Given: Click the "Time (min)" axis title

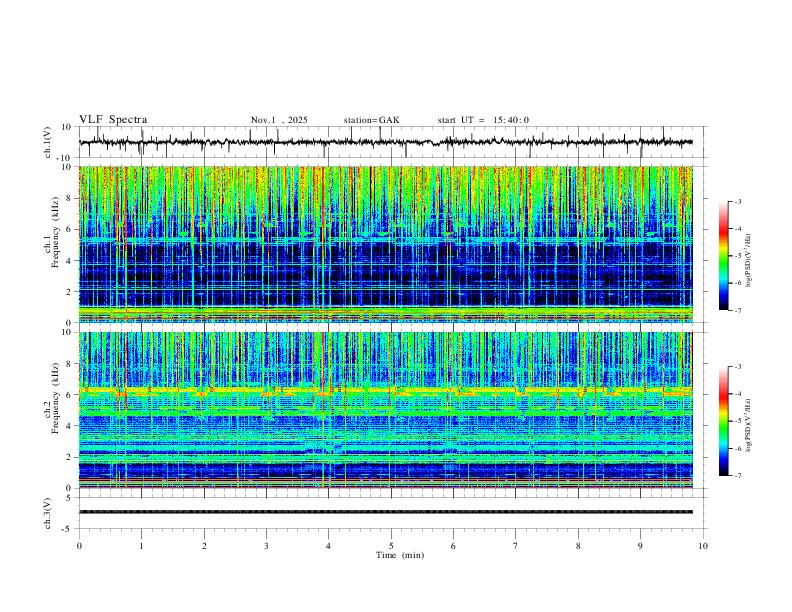Looking at the screenshot, I should (x=400, y=555).
